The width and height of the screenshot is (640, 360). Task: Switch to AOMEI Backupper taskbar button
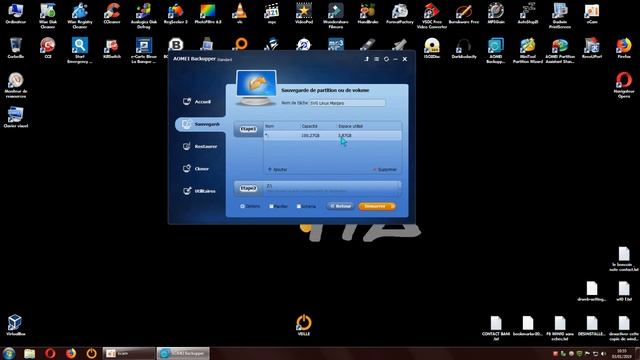click(x=184, y=353)
